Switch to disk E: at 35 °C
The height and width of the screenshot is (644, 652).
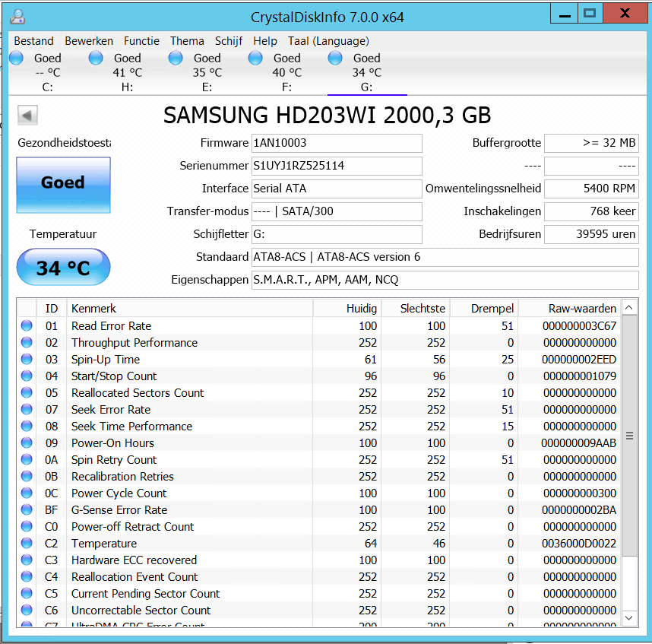207,72
